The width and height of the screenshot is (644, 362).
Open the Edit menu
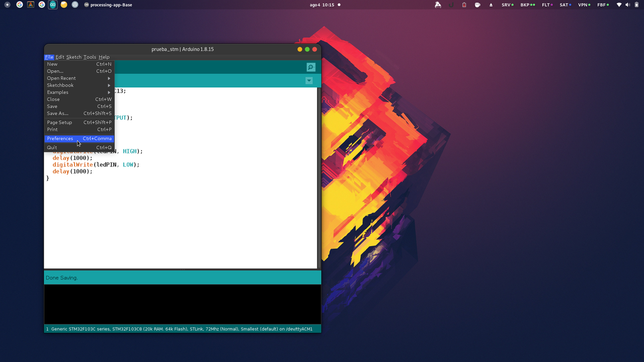(60, 57)
